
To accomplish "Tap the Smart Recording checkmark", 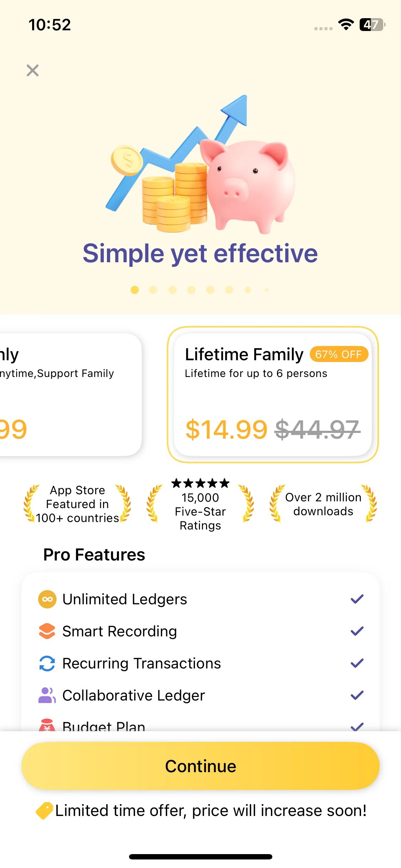I will click(x=357, y=631).
